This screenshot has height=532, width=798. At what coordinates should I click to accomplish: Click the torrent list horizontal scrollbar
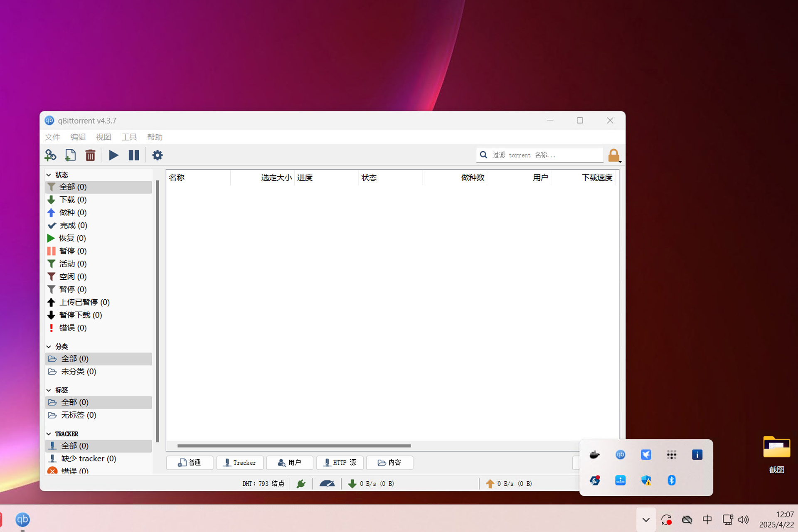click(294, 446)
